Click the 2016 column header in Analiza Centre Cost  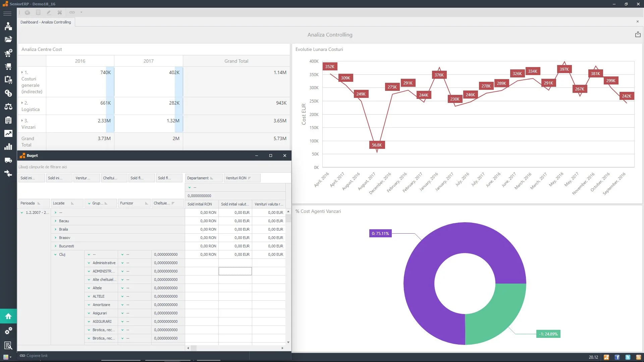[x=80, y=61]
